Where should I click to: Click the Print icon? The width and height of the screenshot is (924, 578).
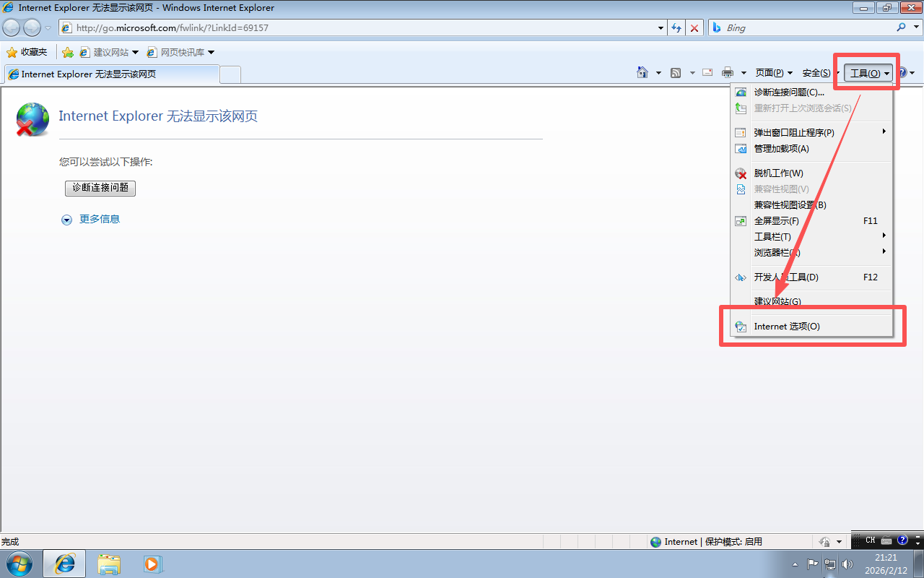[x=728, y=72]
